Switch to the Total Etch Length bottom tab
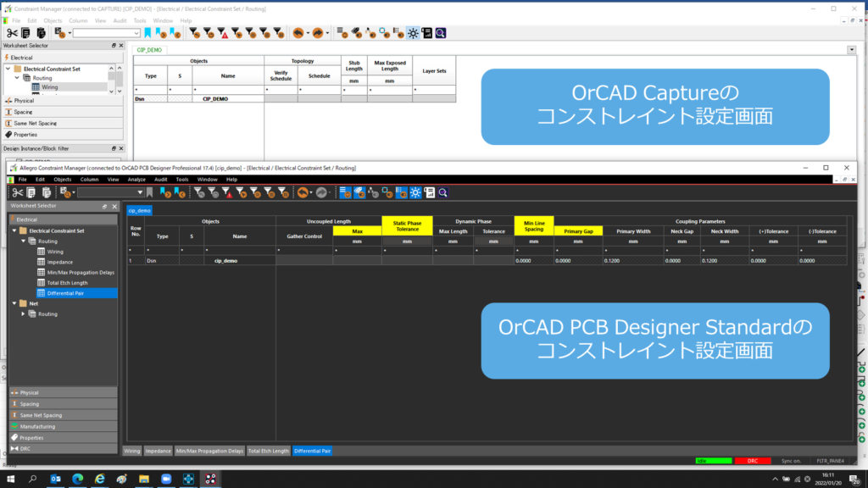The width and height of the screenshot is (868, 488). [269, 451]
